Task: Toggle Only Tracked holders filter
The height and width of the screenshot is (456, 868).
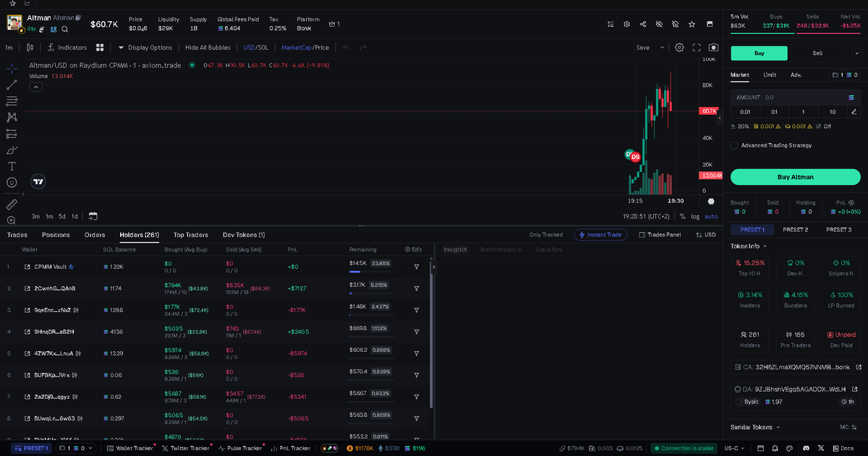Action: (546, 235)
